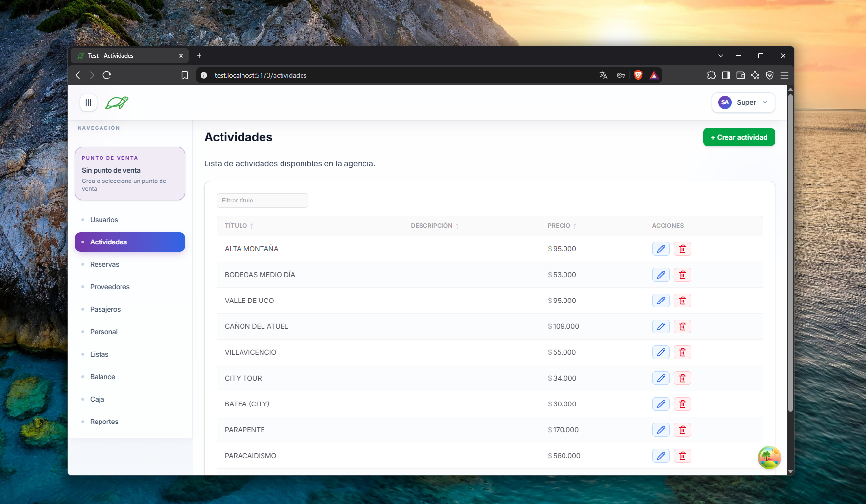
Task: Sort the table by TÍTULO column
Action: click(x=239, y=226)
